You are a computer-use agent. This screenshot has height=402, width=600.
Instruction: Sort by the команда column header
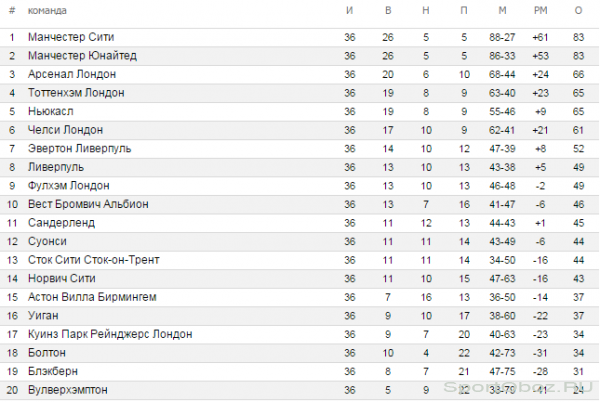47,11
